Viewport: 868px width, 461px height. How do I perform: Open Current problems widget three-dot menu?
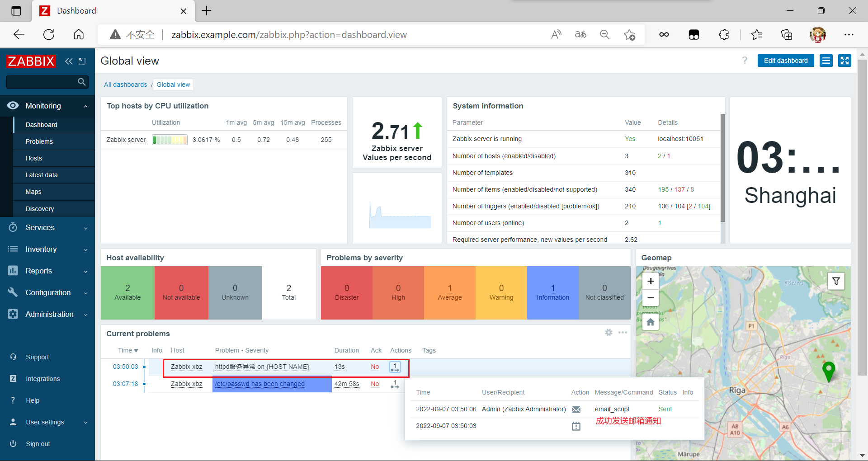(623, 333)
